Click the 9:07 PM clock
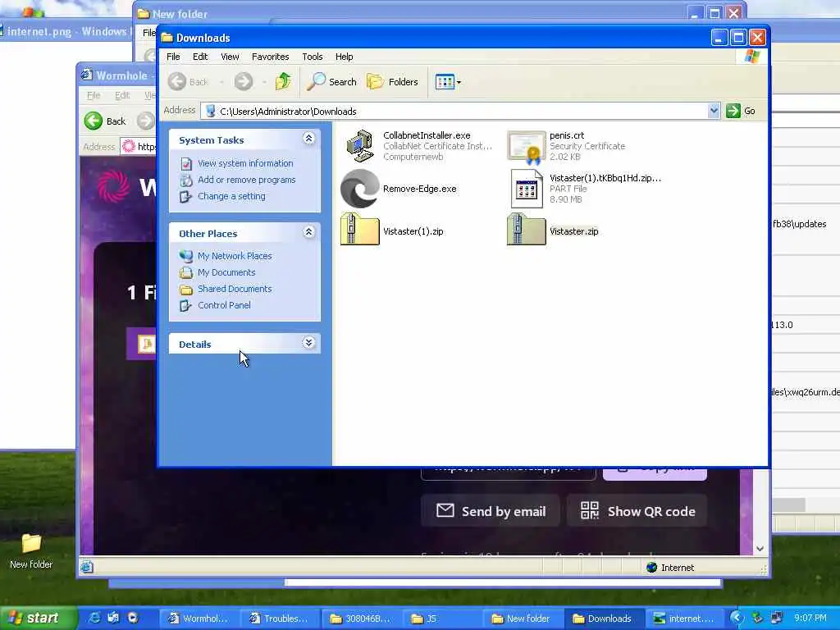The height and width of the screenshot is (630, 840). (x=810, y=619)
